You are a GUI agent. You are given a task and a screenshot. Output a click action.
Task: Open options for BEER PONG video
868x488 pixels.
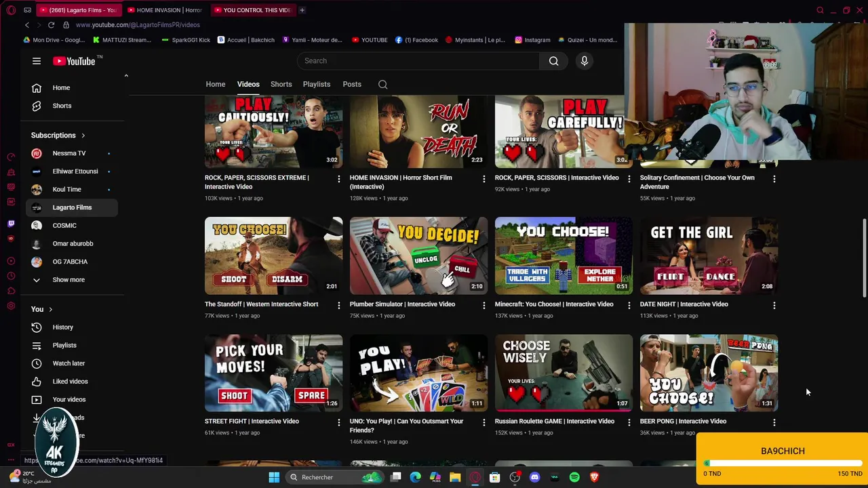[774, 422]
